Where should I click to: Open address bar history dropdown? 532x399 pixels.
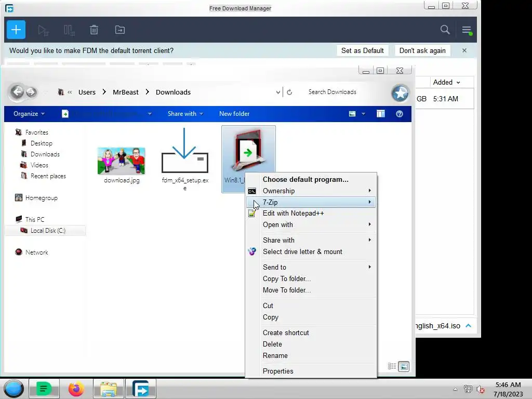point(278,92)
